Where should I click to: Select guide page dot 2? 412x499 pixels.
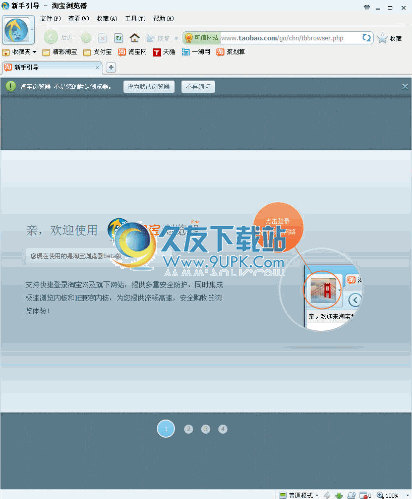tap(188, 429)
